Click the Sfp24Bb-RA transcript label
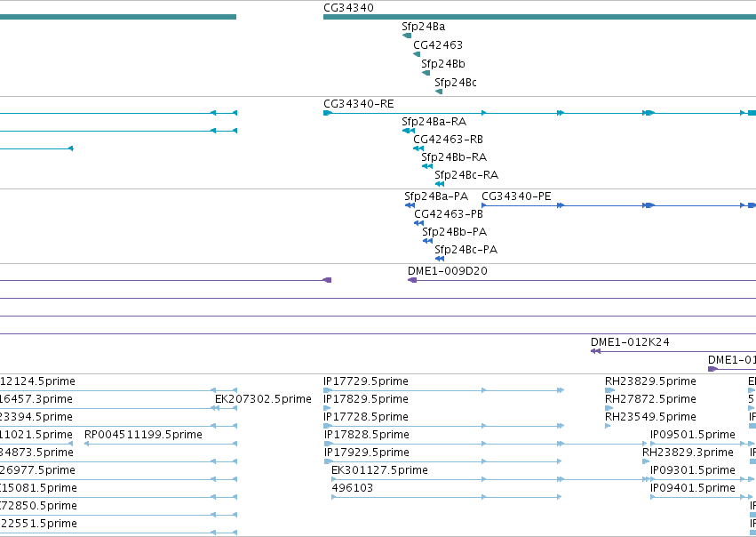Screen dimensions: 756x537 coord(454,157)
